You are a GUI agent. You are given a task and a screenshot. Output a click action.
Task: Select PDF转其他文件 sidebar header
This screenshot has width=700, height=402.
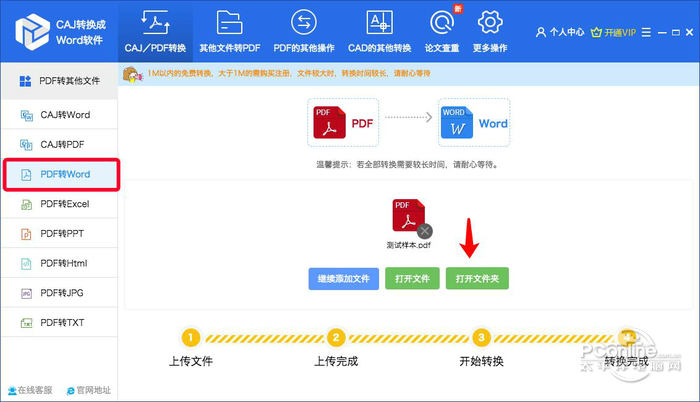[59, 81]
